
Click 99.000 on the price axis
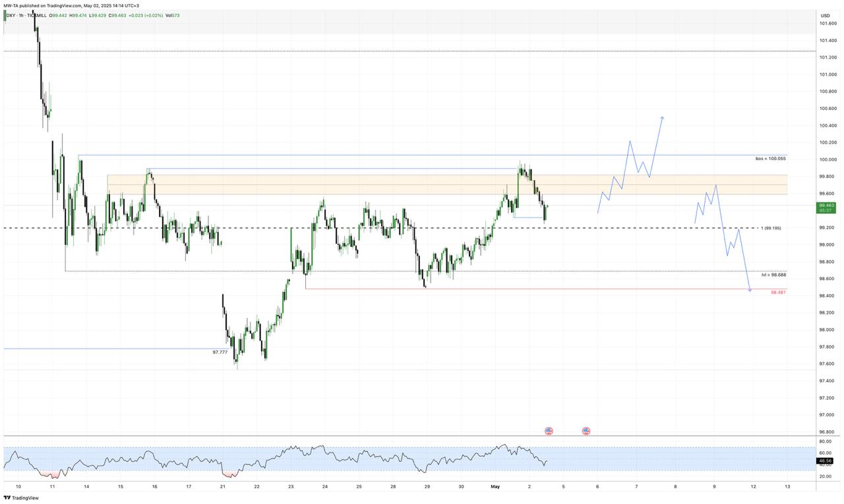click(828, 244)
